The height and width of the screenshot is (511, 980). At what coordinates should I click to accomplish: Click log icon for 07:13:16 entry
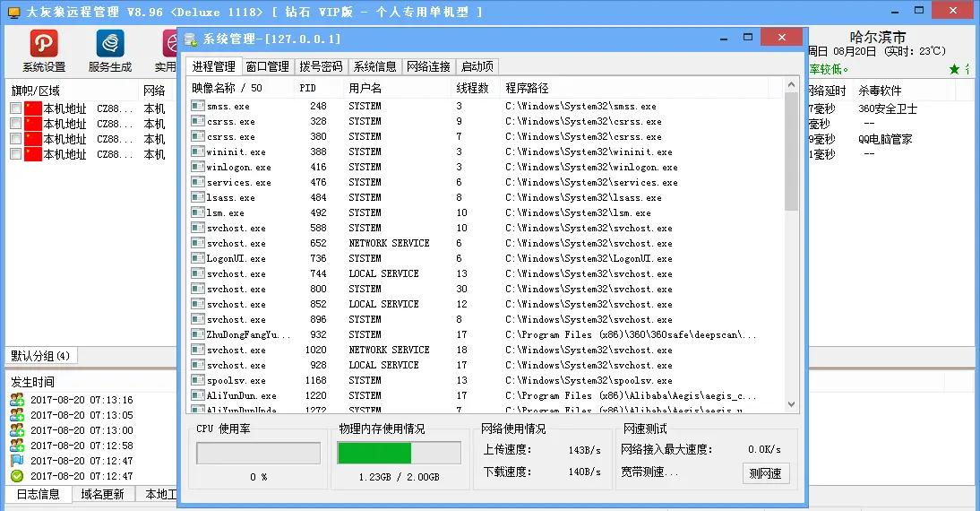17,400
